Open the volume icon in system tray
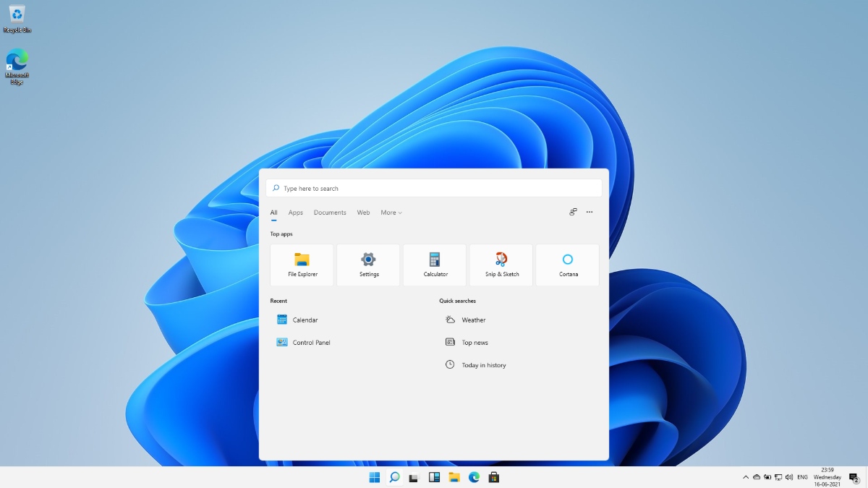Image resolution: width=868 pixels, height=488 pixels. (x=789, y=477)
